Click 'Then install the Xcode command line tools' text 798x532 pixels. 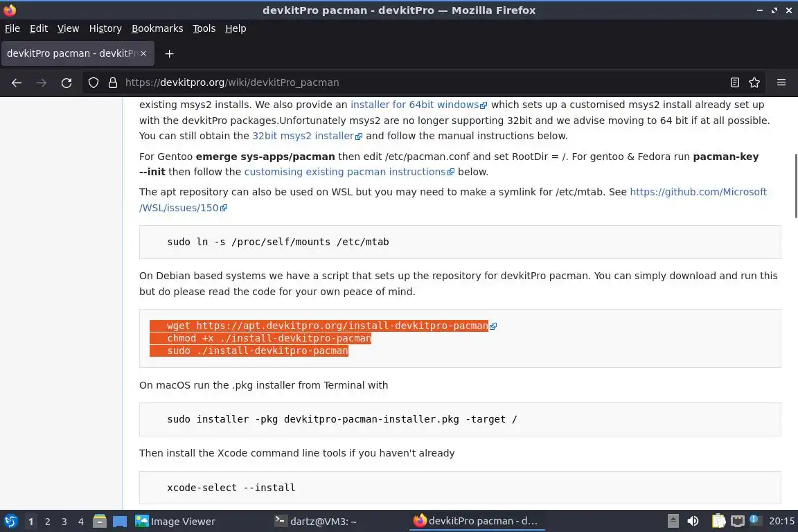[x=296, y=453]
